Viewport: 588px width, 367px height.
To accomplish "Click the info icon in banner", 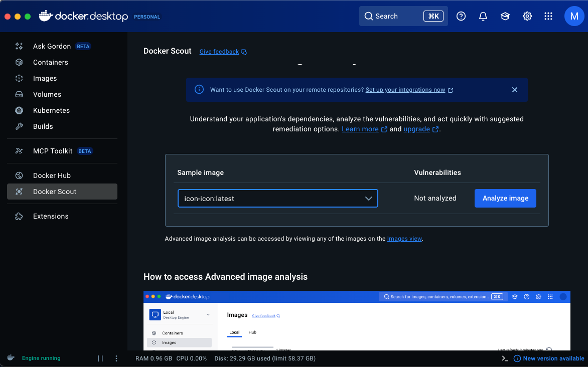I will pos(199,90).
